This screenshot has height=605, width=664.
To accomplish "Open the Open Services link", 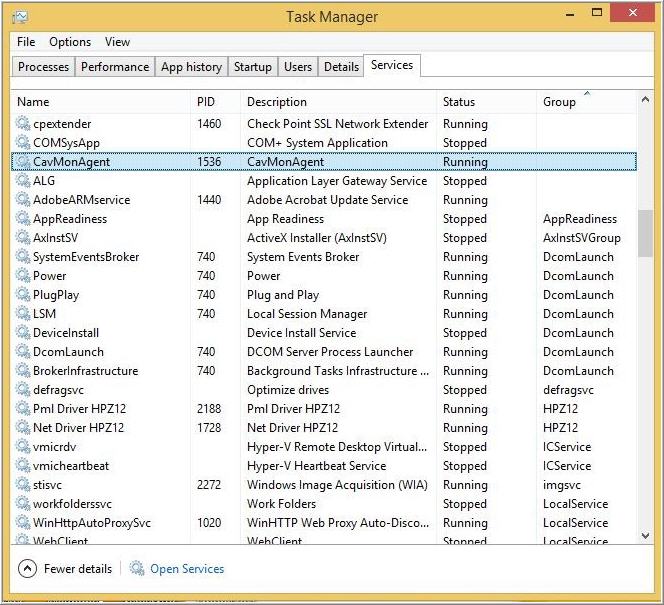I will (x=187, y=569).
